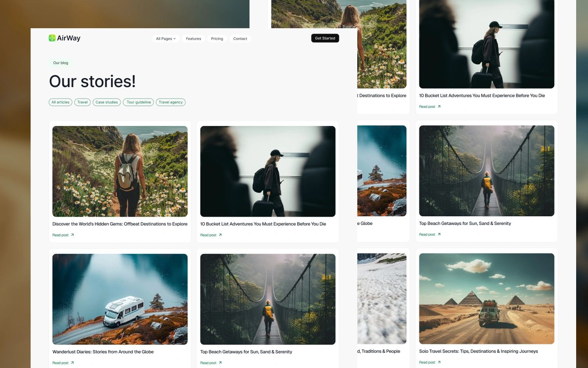The height and width of the screenshot is (368, 588).
Task: Select the All articles filter tag
Action: click(x=60, y=102)
